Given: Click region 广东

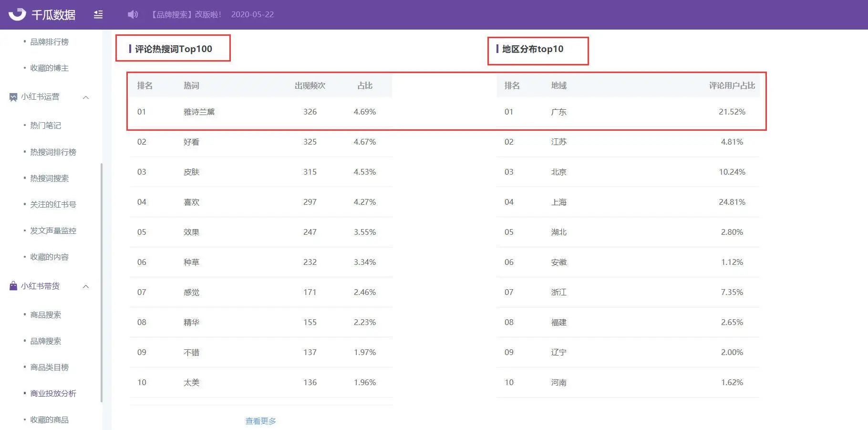Looking at the screenshot, I should point(558,112).
